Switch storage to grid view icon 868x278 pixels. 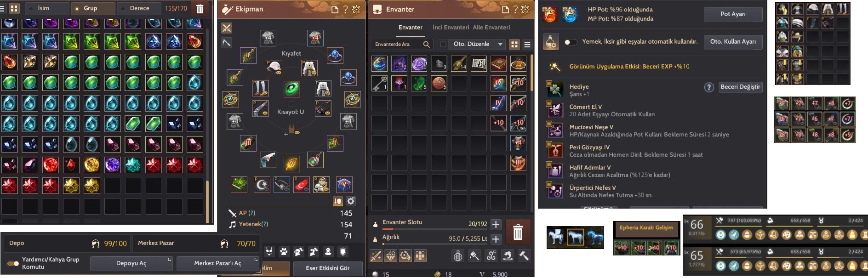pyautogui.click(x=14, y=8)
